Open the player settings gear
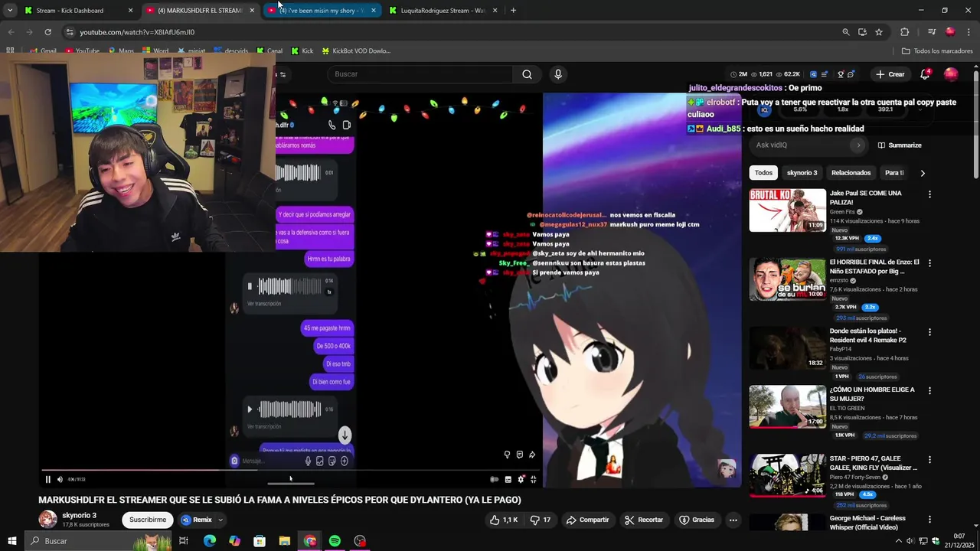 pos(521,479)
